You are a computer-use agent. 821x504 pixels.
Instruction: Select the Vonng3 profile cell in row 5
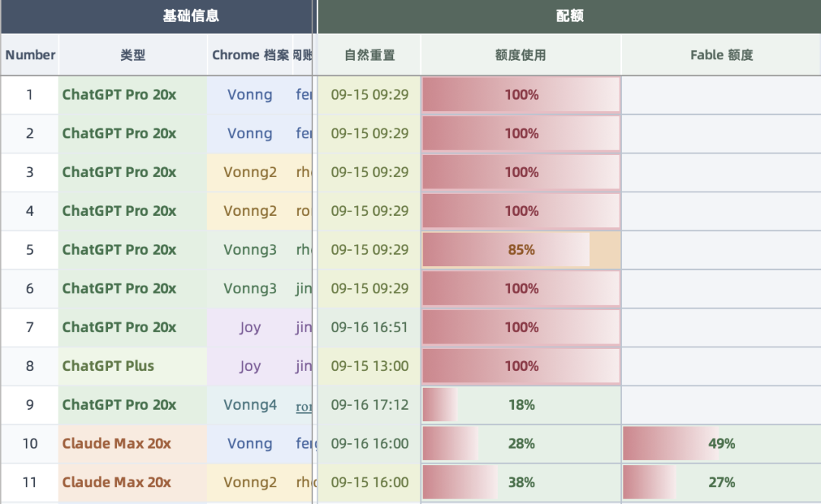tap(250, 249)
